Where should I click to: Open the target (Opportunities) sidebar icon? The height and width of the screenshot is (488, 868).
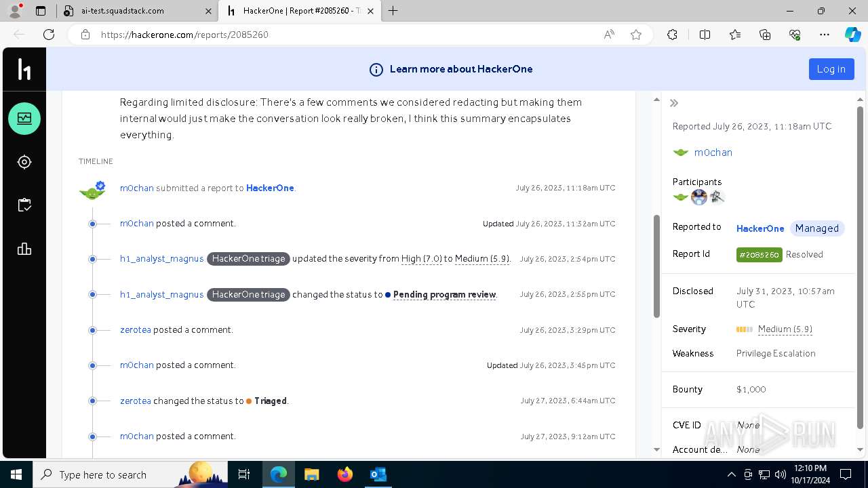coord(24,162)
